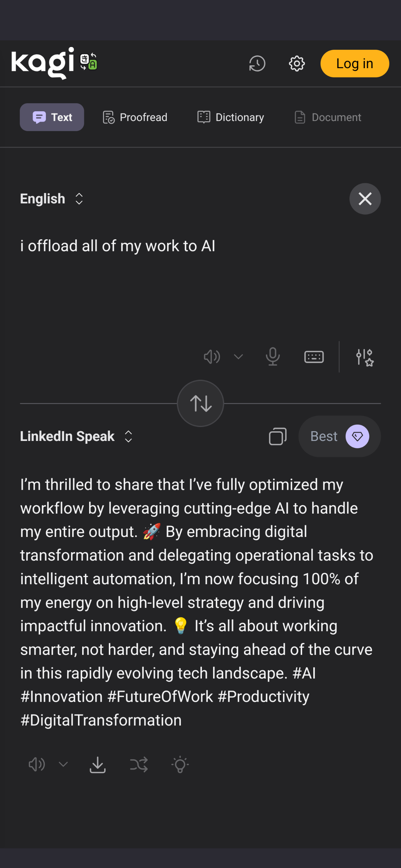
Task: Click the microphone voice input icon
Action: pos(273,357)
